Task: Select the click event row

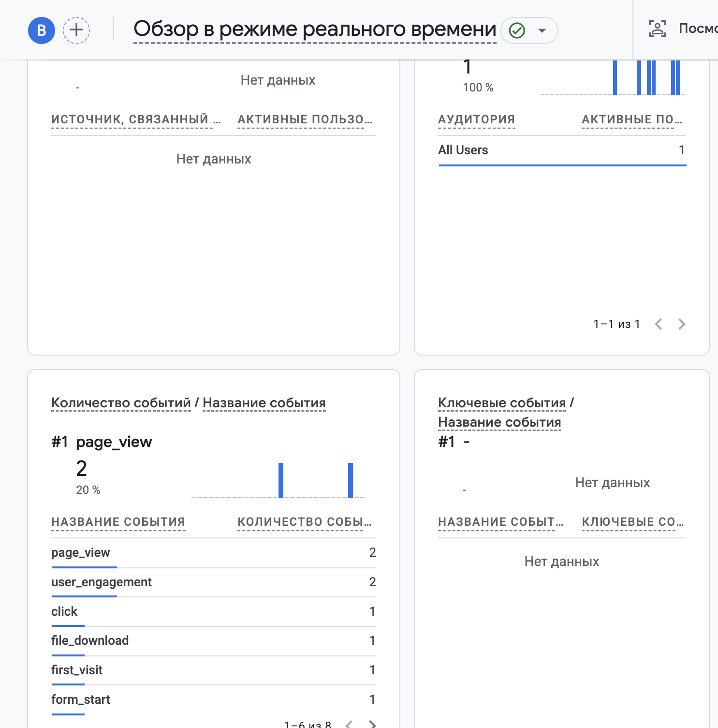Action: [214, 612]
